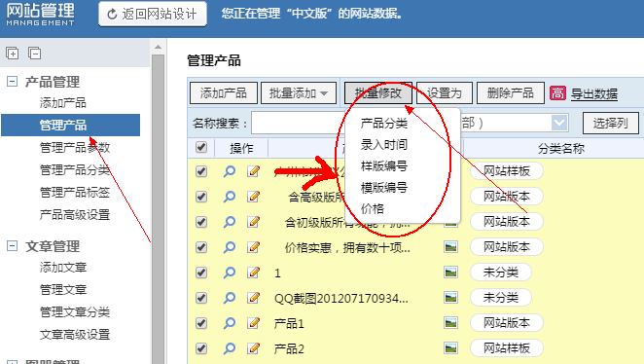
Task: Edit the QQ截图 row with pencil icon
Action: (x=254, y=298)
